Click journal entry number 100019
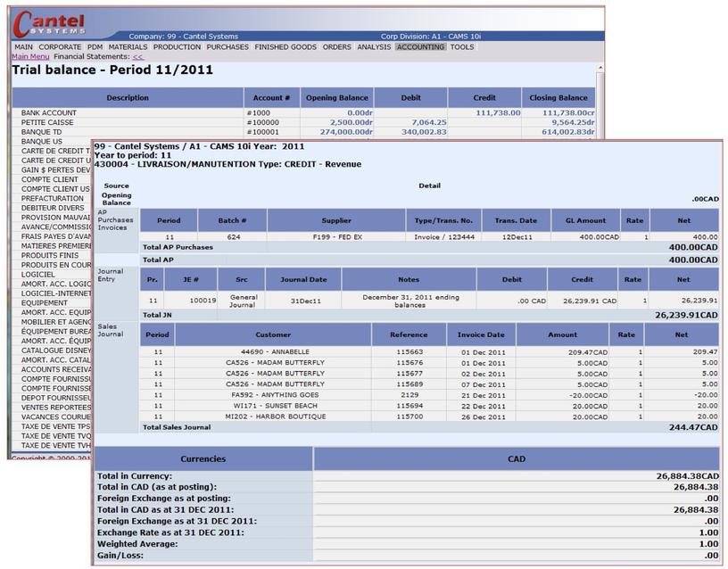Screen dimensions: 728x569 click(203, 301)
